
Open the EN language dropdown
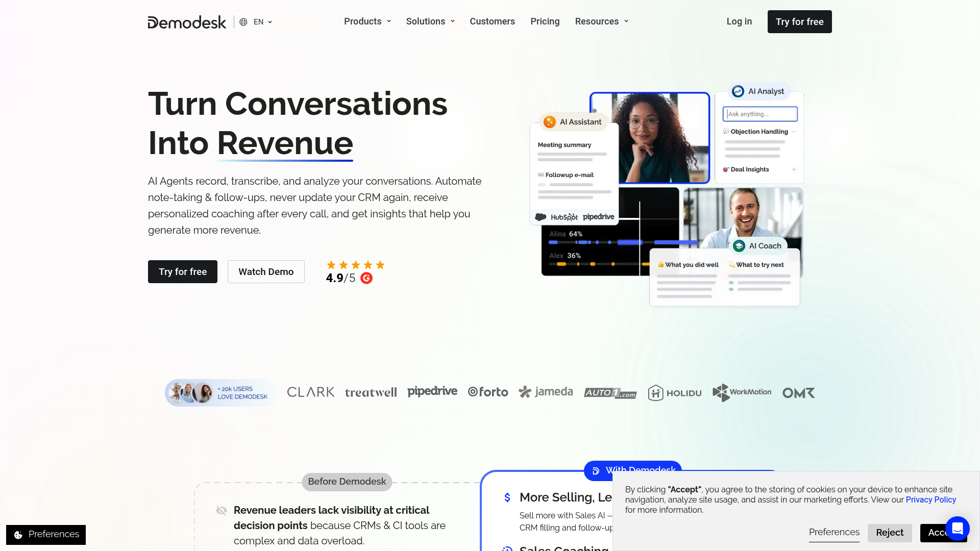click(x=263, y=22)
